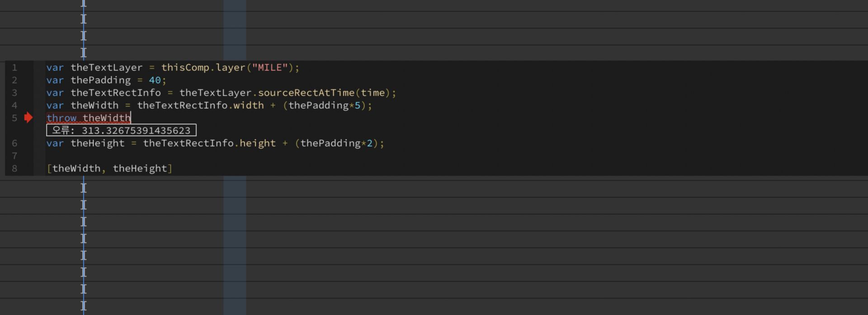Click thisComp on line 1
Image resolution: width=868 pixels, height=315 pixels.
[x=185, y=67]
